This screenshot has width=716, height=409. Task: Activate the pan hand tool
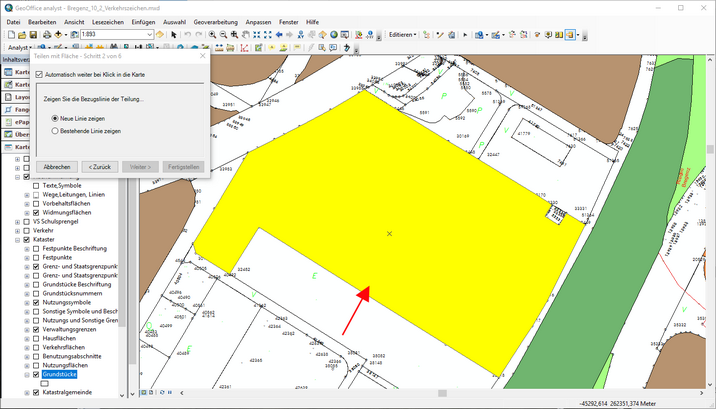point(246,34)
